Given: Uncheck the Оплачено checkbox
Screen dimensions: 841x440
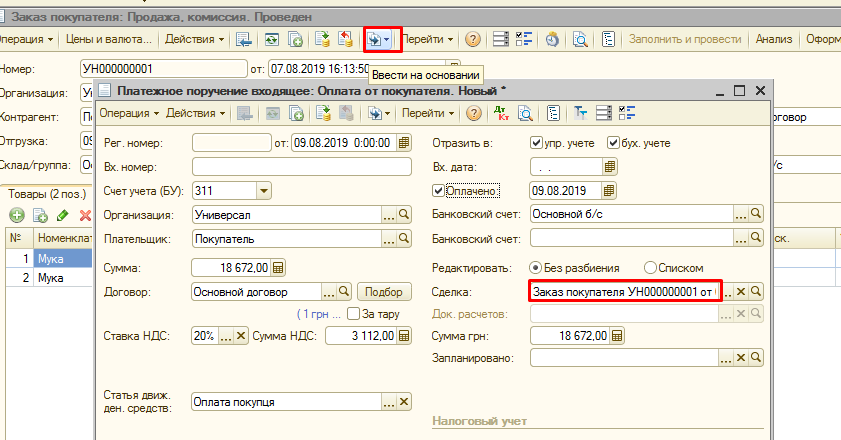Looking at the screenshot, I should [438, 190].
